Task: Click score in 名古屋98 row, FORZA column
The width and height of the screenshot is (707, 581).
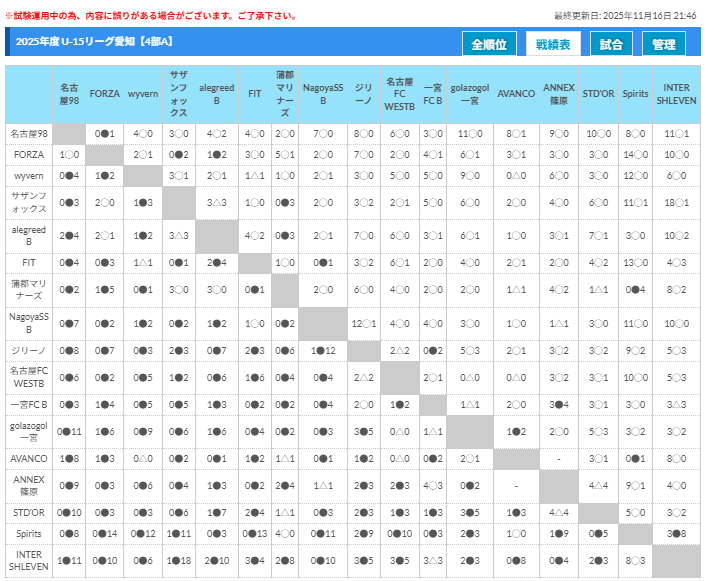Action: (105, 133)
